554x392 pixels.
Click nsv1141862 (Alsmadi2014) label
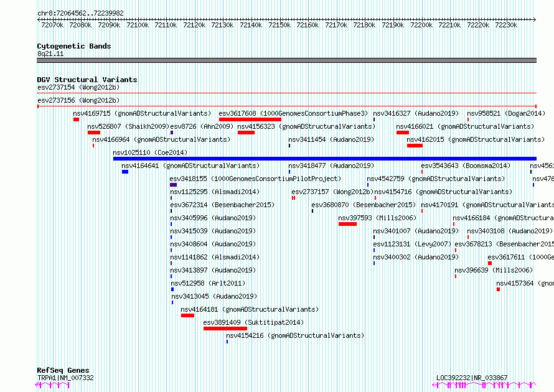coord(215,257)
